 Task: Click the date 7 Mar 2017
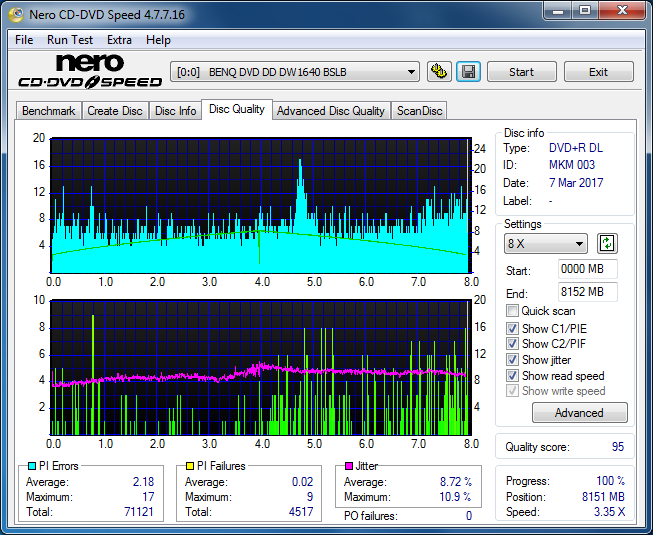(x=576, y=182)
